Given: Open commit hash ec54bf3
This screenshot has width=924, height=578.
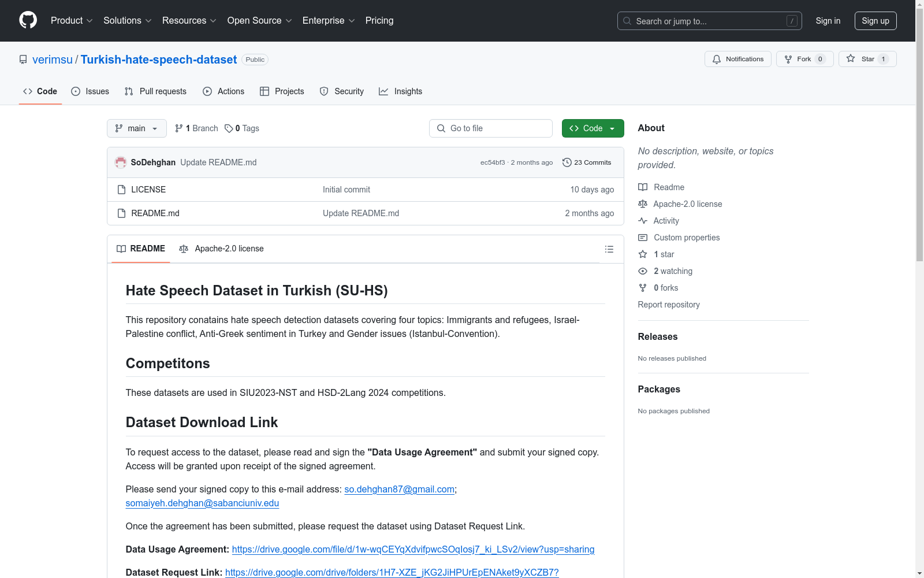Looking at the screenshot, I should click(493, 162).
